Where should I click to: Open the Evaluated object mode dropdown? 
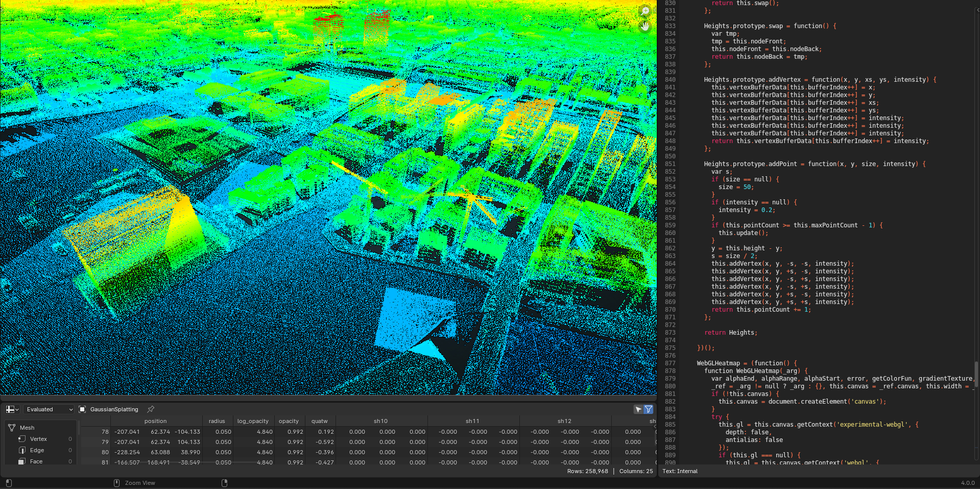(49, 409)
